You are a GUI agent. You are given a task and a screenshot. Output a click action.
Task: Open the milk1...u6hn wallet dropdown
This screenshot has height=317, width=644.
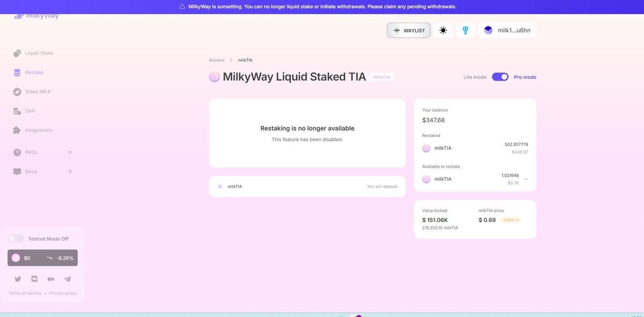click(507, 30)
